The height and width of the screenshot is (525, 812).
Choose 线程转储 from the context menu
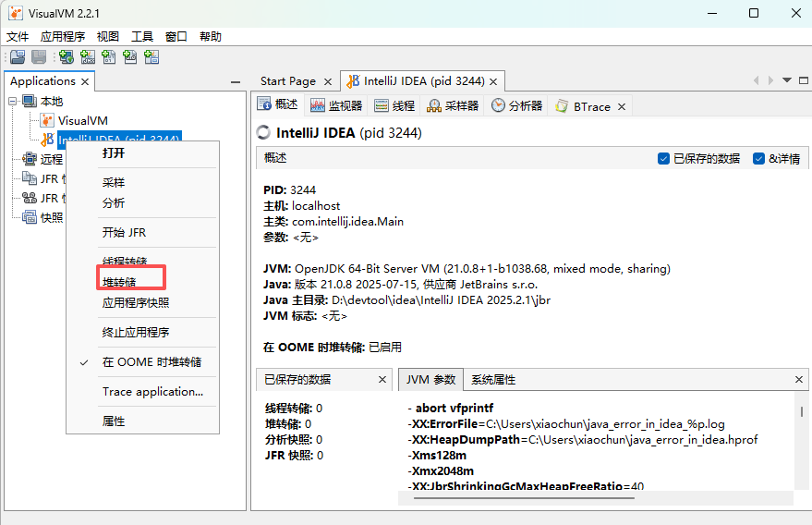coord(142,261)
